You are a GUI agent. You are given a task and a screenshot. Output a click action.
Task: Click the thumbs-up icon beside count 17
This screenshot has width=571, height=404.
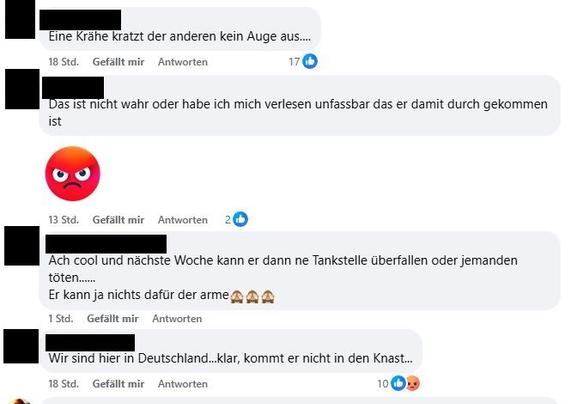310,61
